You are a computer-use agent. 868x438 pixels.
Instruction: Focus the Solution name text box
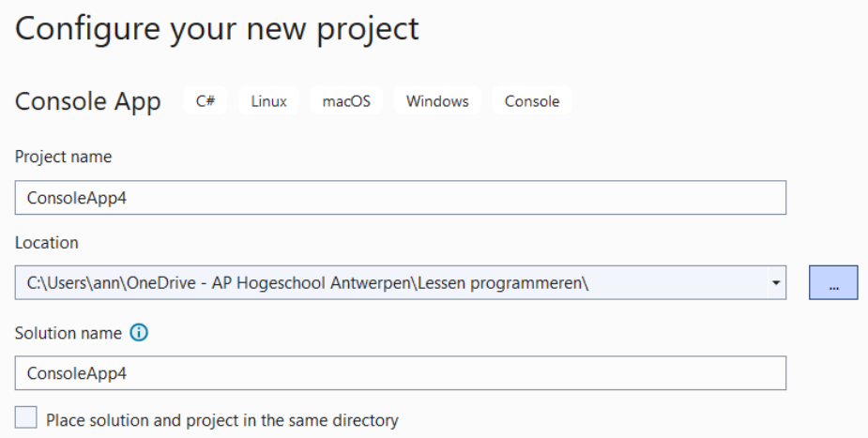click(401, 372)
